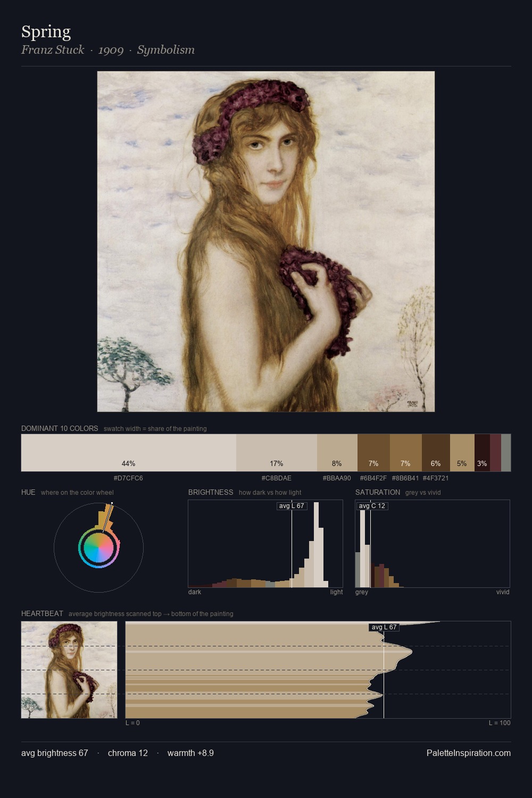
Task: Select the hex label #BBAA90
Action: coord(337,478)
